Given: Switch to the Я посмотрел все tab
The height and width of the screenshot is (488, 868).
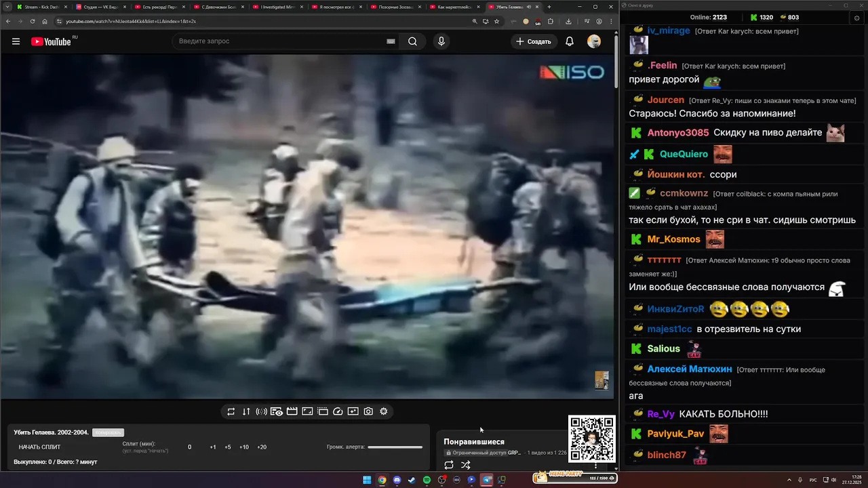Looking at the screenshot, I should click(335, 7).
